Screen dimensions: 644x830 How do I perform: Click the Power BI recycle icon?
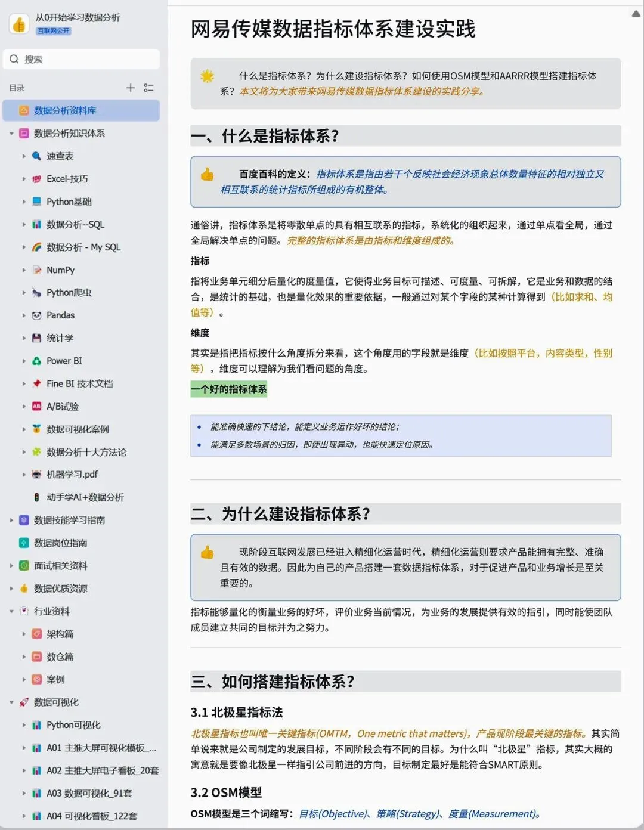click(x=36, y=361)
